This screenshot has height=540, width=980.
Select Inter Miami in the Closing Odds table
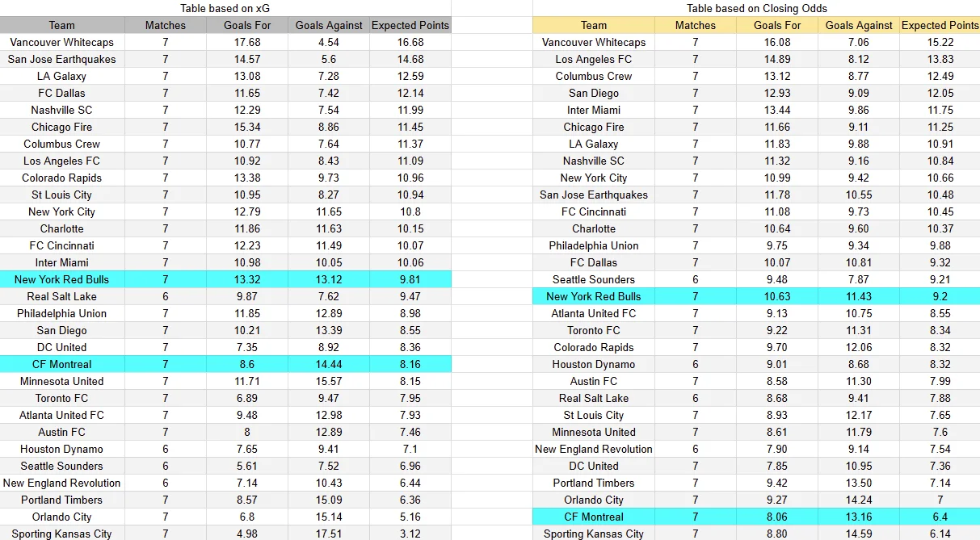[594, 110]
